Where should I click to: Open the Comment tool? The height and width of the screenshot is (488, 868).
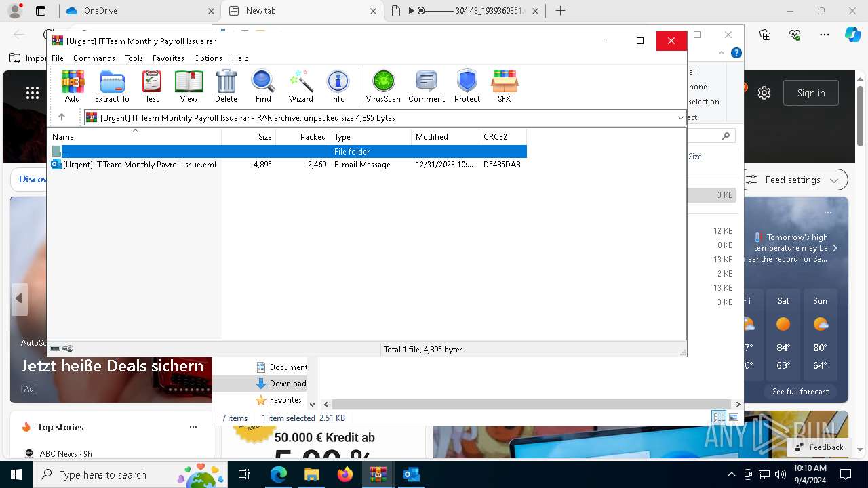(427, 86)
